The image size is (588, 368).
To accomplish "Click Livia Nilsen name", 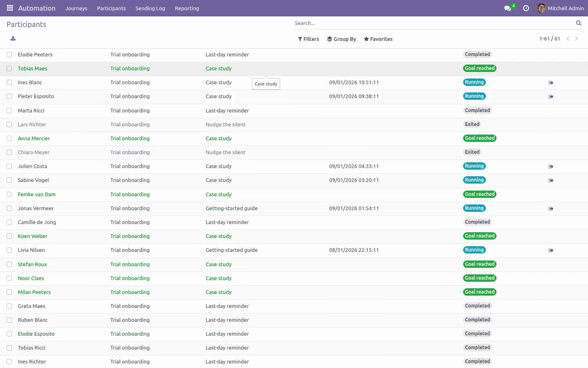I will (31, 250).
